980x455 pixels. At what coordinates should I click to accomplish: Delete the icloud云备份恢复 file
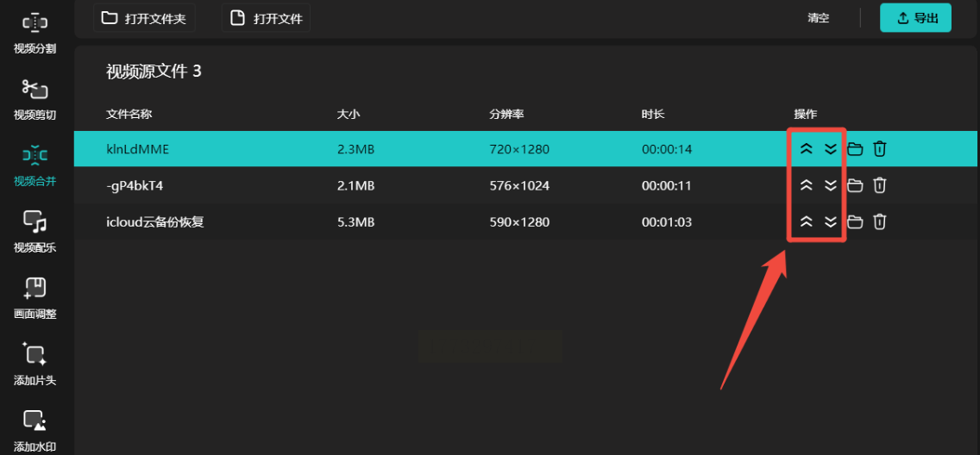(879, 222)
